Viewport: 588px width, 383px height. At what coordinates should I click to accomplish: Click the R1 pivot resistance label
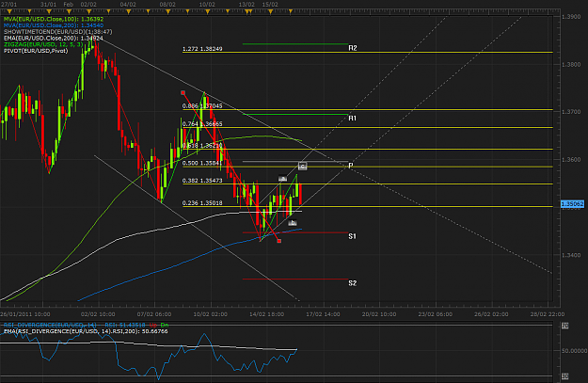point(352,119)
